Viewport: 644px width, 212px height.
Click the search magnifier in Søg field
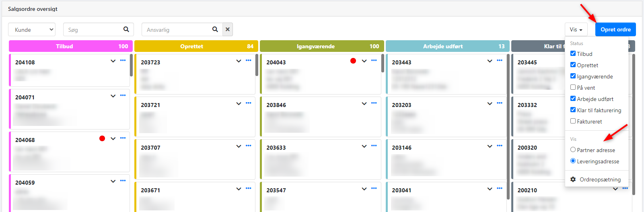click(x=126, y=29)
